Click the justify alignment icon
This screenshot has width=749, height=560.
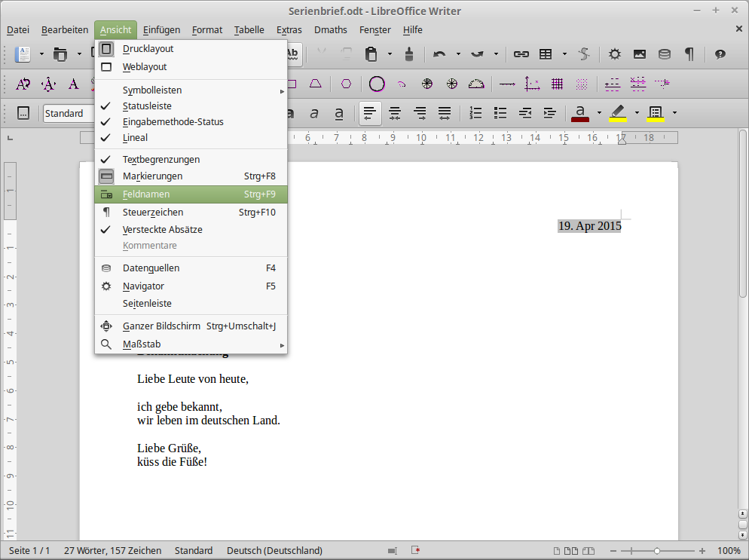(x=445, y=113)
